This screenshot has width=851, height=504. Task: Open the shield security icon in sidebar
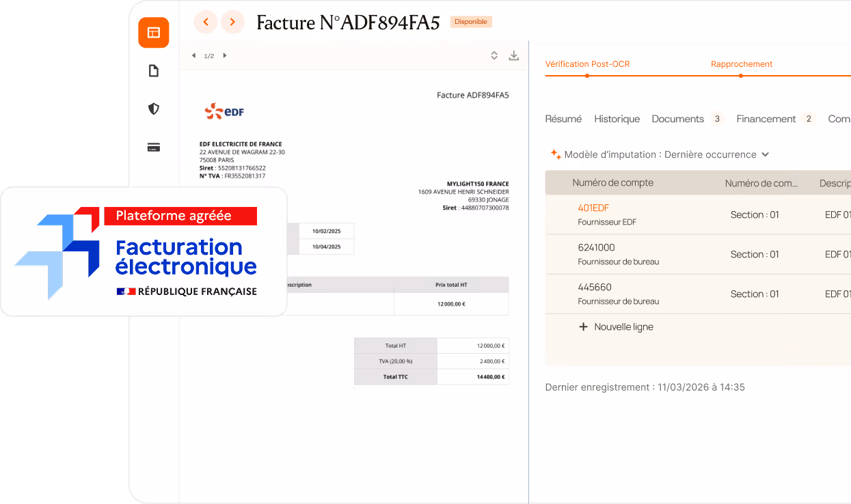click(x=154, y=109)
